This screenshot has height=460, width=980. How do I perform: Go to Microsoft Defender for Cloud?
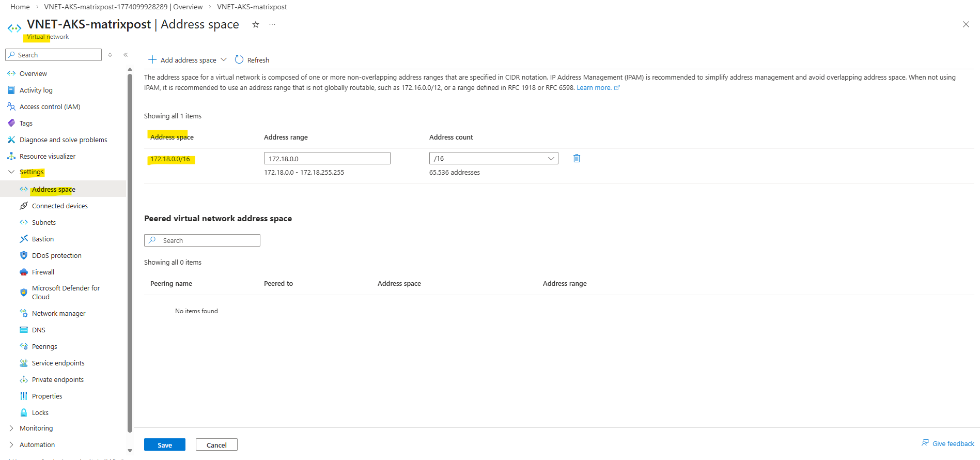[x=66, y=293]
